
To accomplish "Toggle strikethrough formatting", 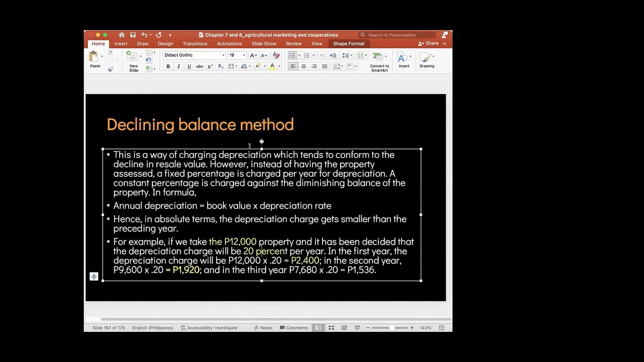I will 200,66.
